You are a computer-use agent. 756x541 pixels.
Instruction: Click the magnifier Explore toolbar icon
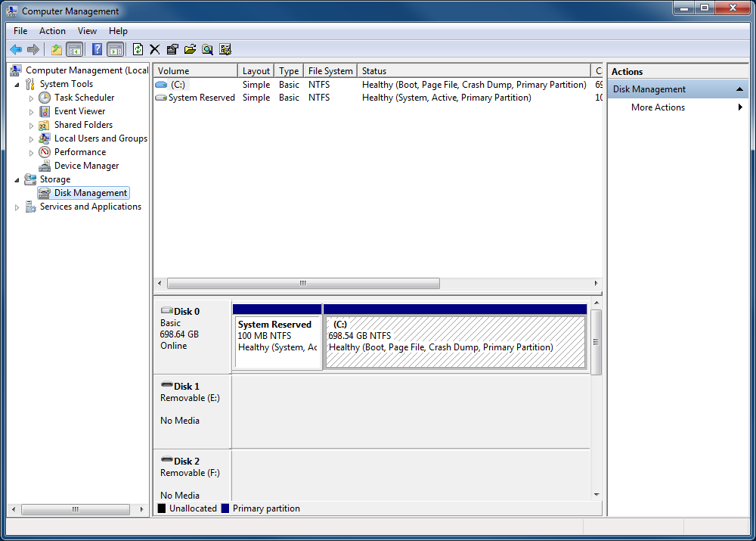(x=207, y=49)
